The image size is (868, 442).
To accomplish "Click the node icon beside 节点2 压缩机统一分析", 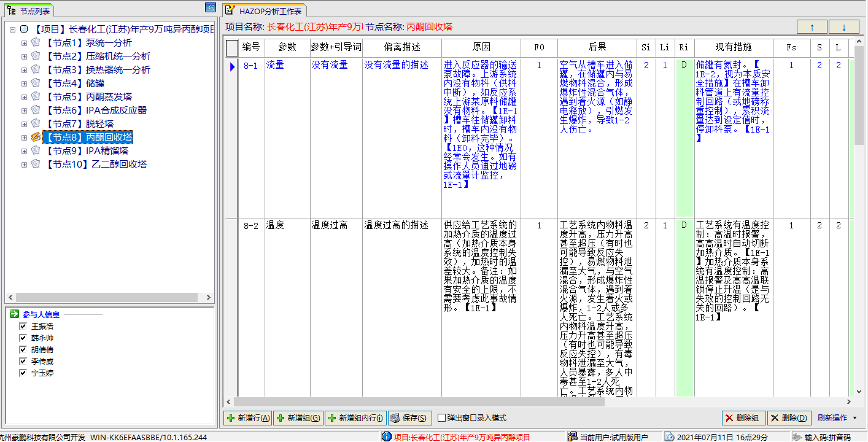I will tap(36, 56).
